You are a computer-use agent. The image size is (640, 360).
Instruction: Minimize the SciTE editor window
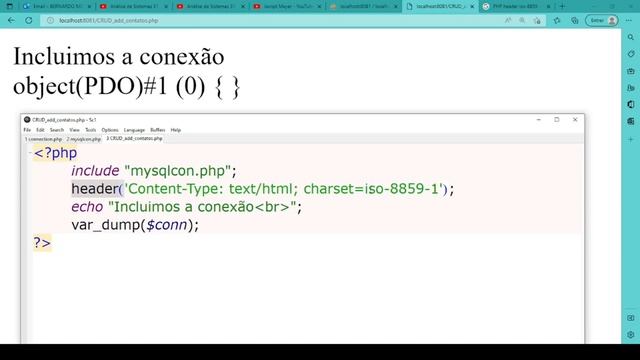pyautogui.click(x=538, y=120)
